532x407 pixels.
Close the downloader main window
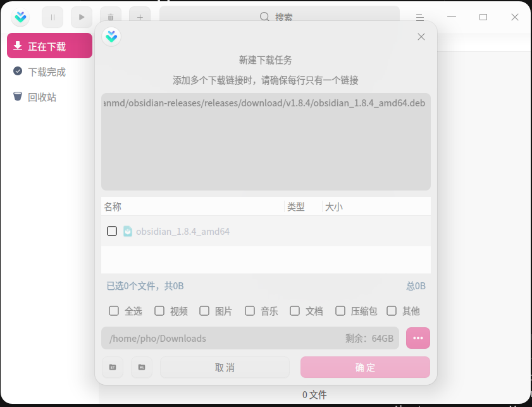point(515,17)
